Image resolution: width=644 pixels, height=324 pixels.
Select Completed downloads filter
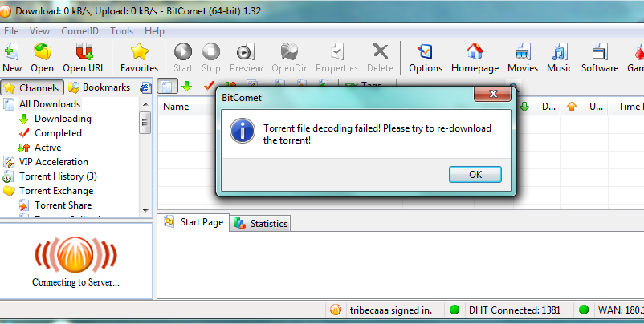point(58,133)
